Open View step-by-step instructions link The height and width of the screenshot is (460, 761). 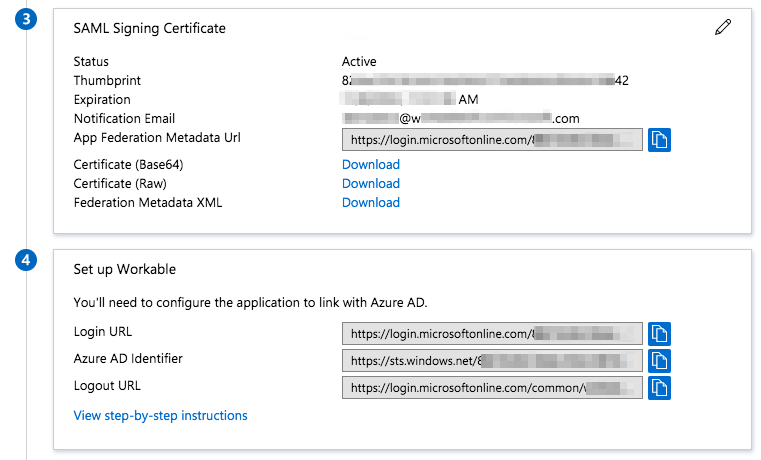[160, 415]
